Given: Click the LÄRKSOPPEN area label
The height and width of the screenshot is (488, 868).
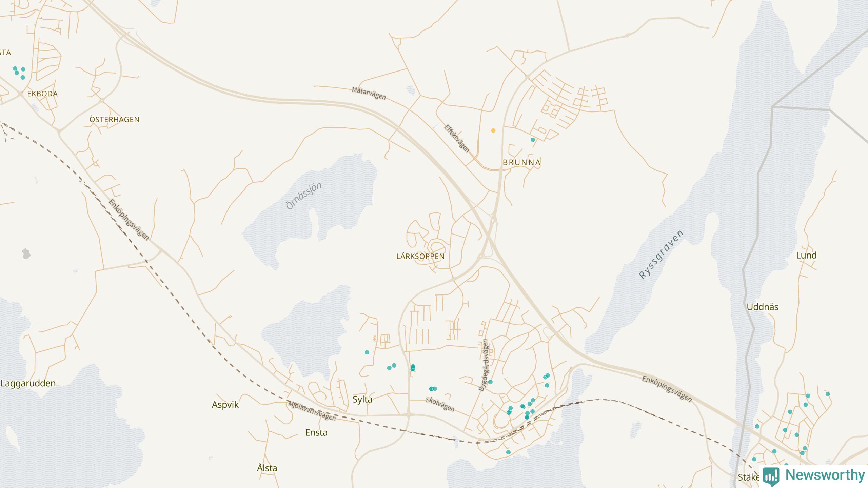Looking at the screenshot, I should tap(420, 257).
